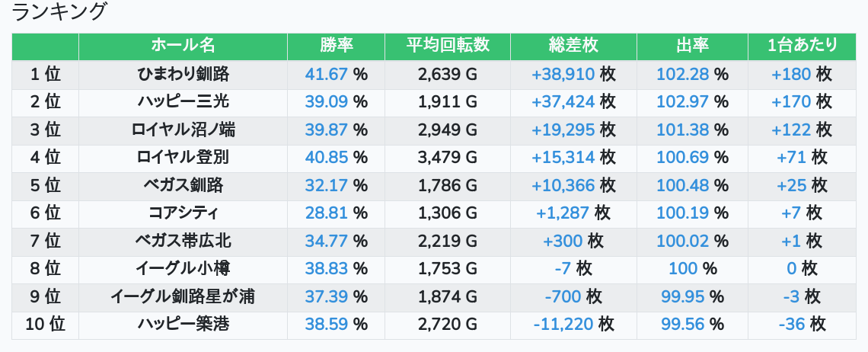The image size is (868, 352).
Task: Select the イーグル釧路星が浦 hall name
Action: click(183, 297)
